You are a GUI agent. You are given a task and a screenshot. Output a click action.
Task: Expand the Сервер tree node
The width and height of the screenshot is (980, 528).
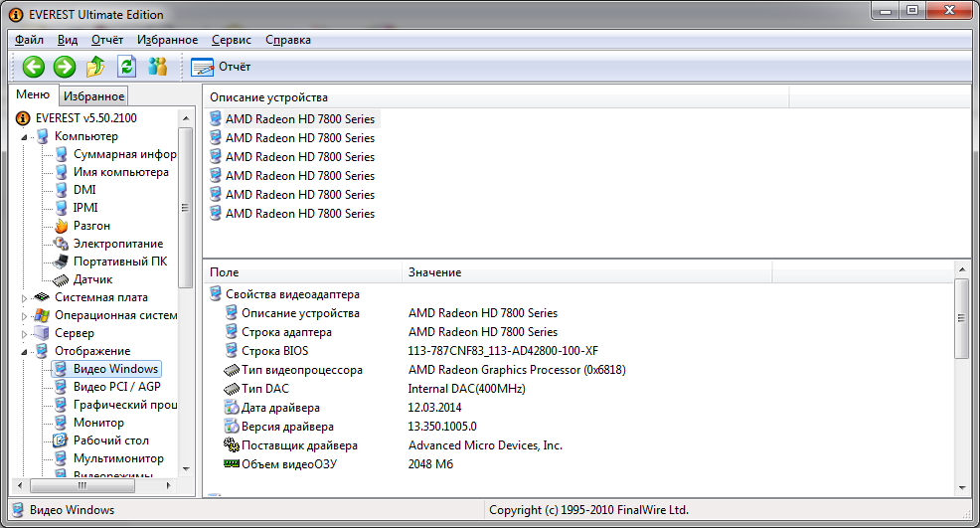tap(25, 334)
